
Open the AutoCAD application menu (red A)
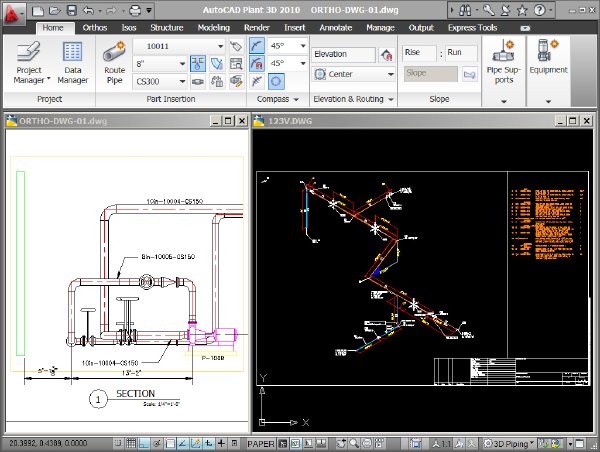pyautogui.click(x=13, y=13)
